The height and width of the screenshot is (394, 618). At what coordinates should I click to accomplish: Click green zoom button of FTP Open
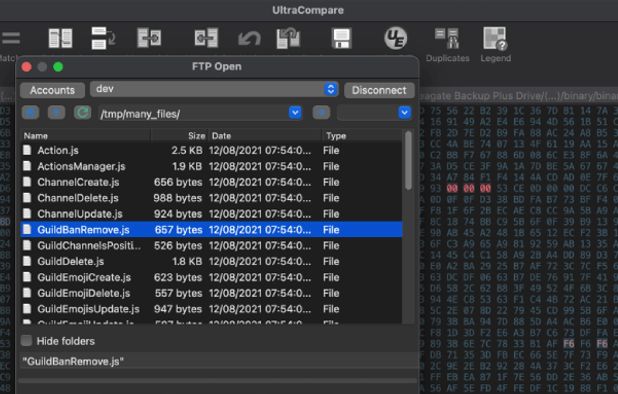[x=58, y=67]
